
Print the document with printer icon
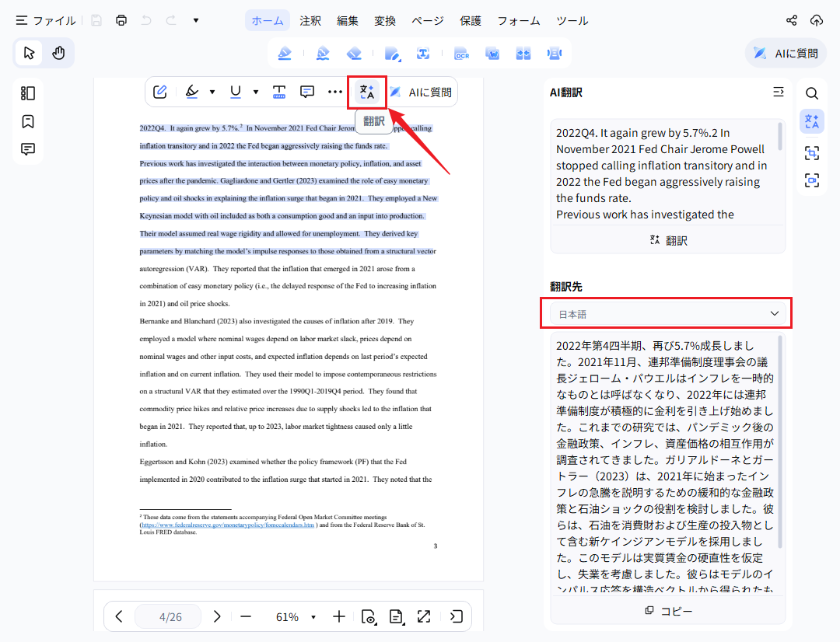[x=121, y=20]
